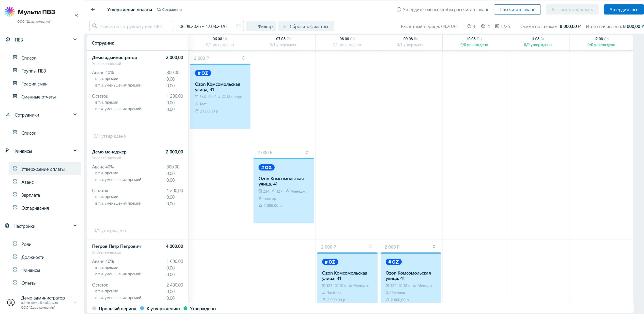This screenshot has width=644, height=314.
Task: Click the Рассчитать аванс button
Action: click(517, 10)
